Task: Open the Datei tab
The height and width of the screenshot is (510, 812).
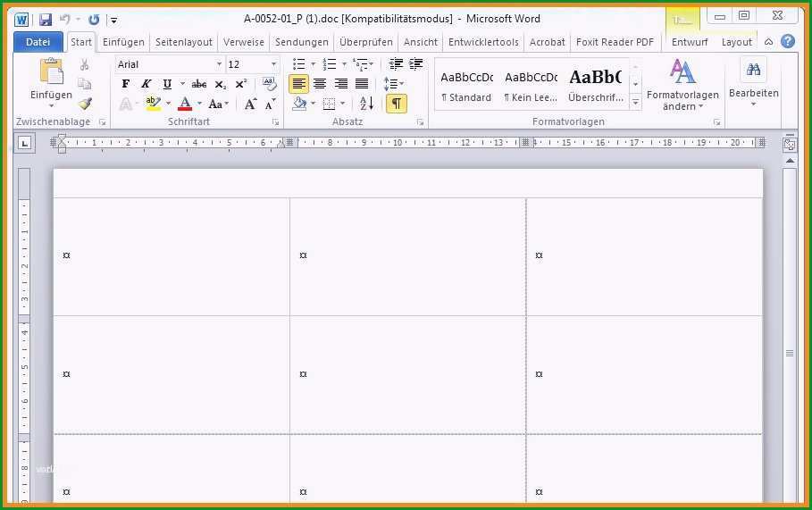Action: coord(38,42)
